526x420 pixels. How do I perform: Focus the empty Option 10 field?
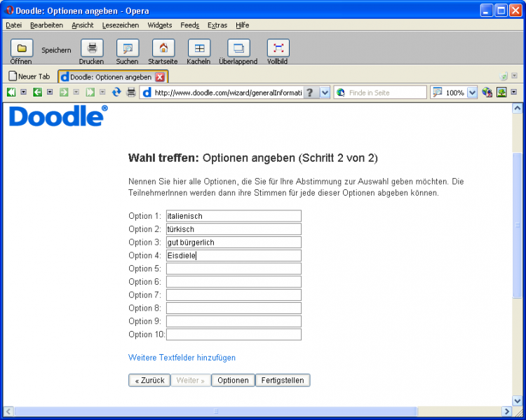234,334
